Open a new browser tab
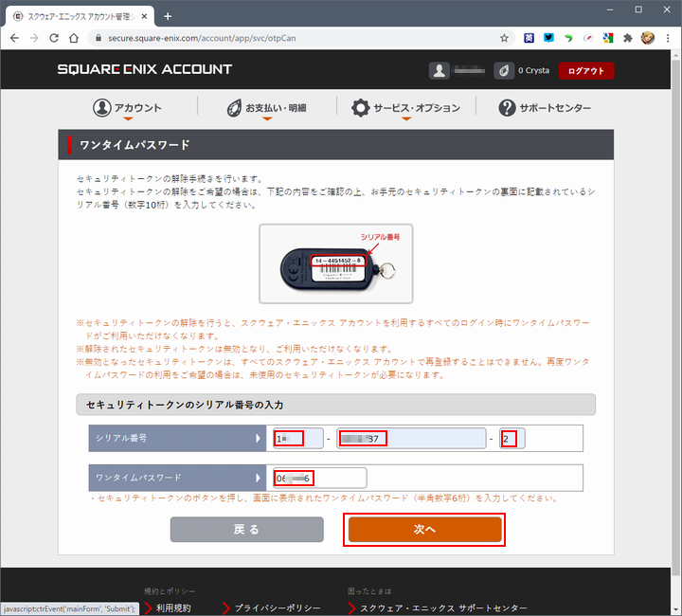This screenshot has width=682, height=616. 168,16
